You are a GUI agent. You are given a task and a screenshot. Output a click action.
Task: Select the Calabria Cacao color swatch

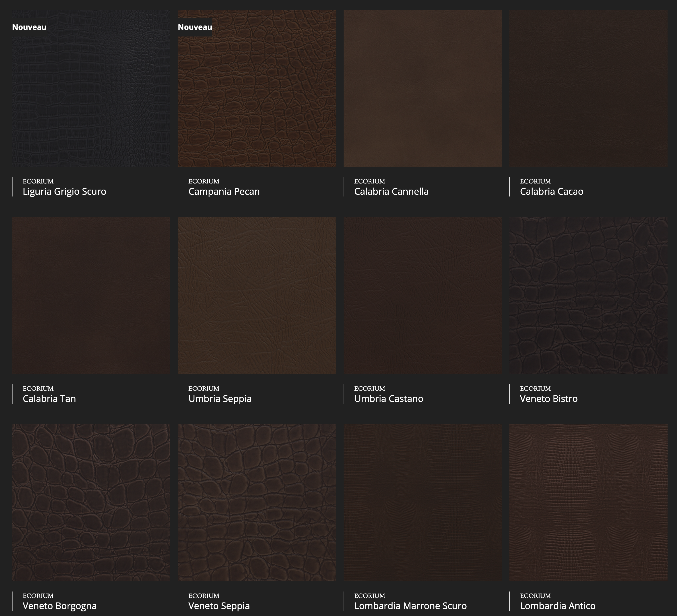(x=588, y=88)
